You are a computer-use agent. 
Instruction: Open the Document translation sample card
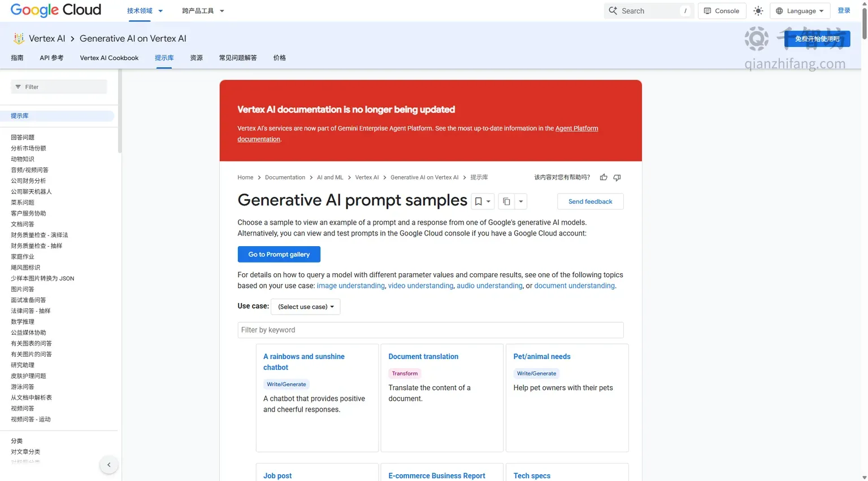tap(442, 398)
